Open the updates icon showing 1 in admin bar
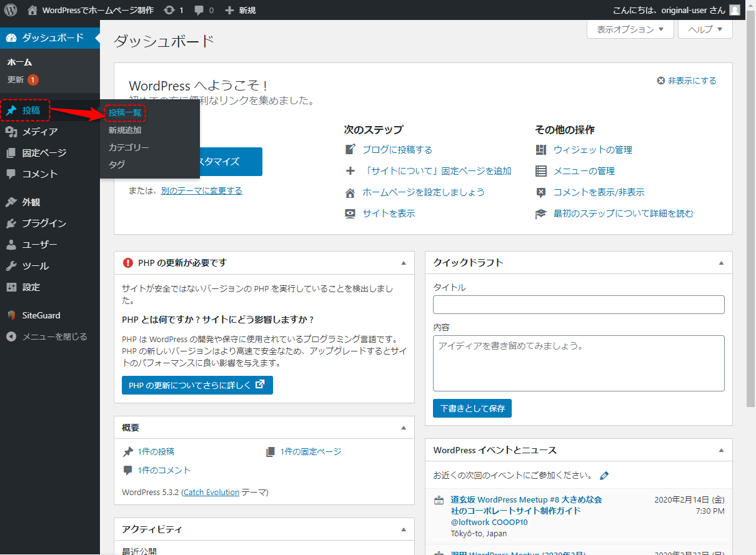756x555 pixels. click(x=169, y=10)
